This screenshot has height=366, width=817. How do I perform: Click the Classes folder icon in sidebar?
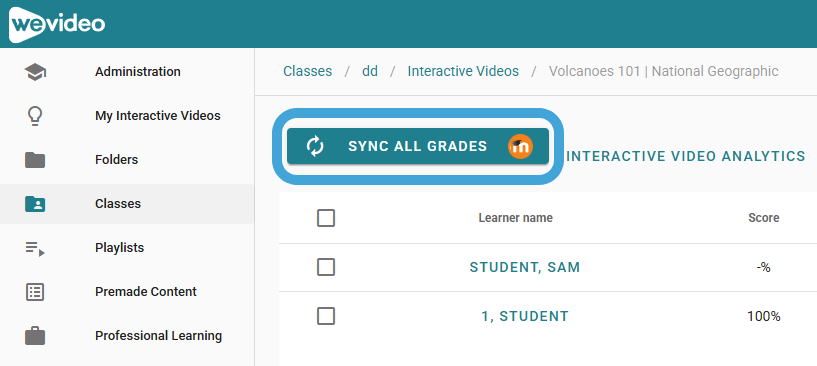pyautogui.click(x=35, y=203)
